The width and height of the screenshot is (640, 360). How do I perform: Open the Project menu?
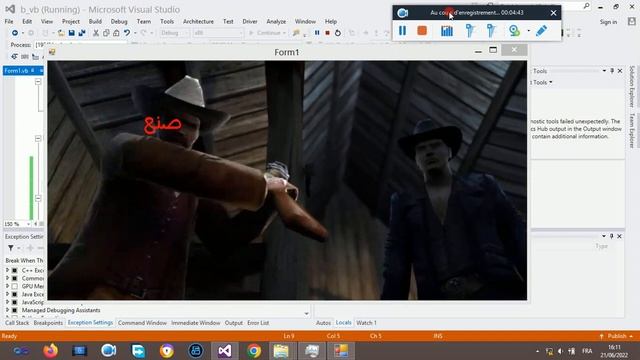coord(71,21)
